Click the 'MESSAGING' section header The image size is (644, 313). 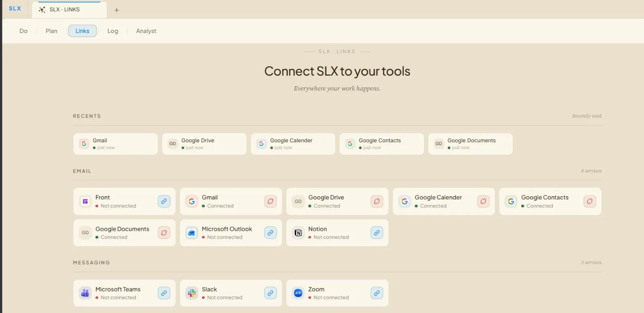[x=91, y=263]
